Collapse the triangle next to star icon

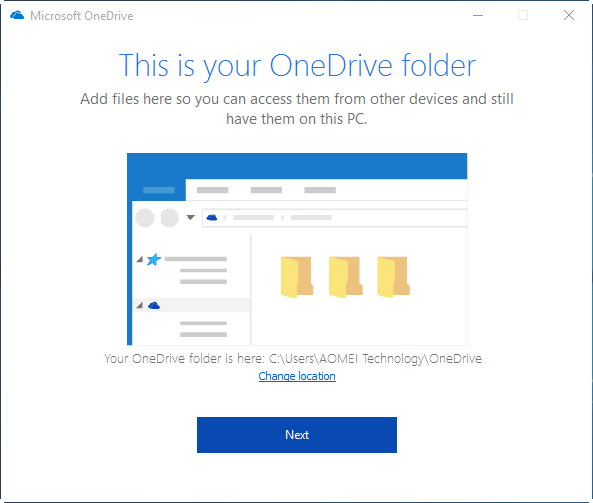pyautogui.click(x=140, y=259)
